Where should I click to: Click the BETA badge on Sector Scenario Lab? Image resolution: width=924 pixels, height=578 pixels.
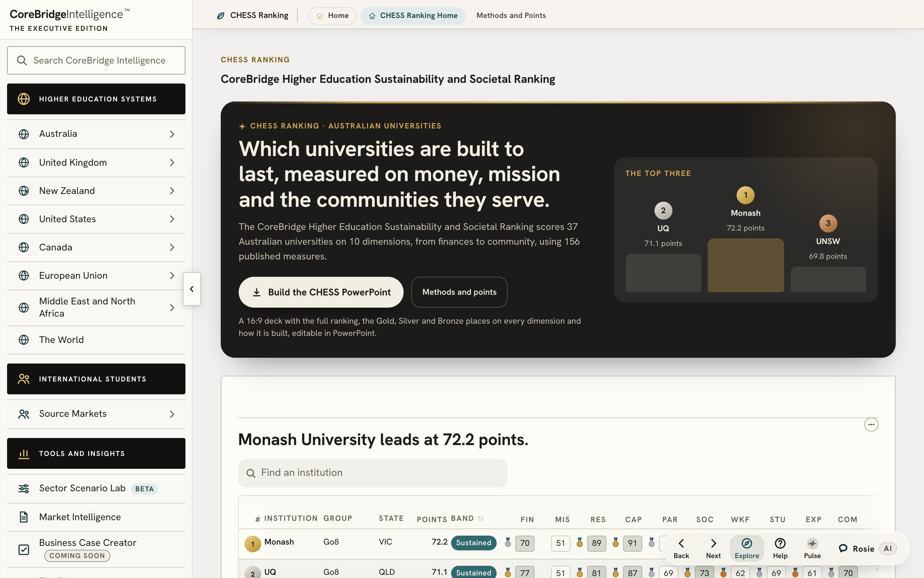[144, 489]
